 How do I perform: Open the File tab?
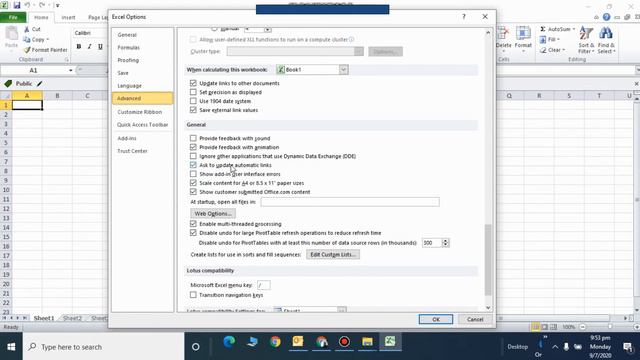pos(13,17)
